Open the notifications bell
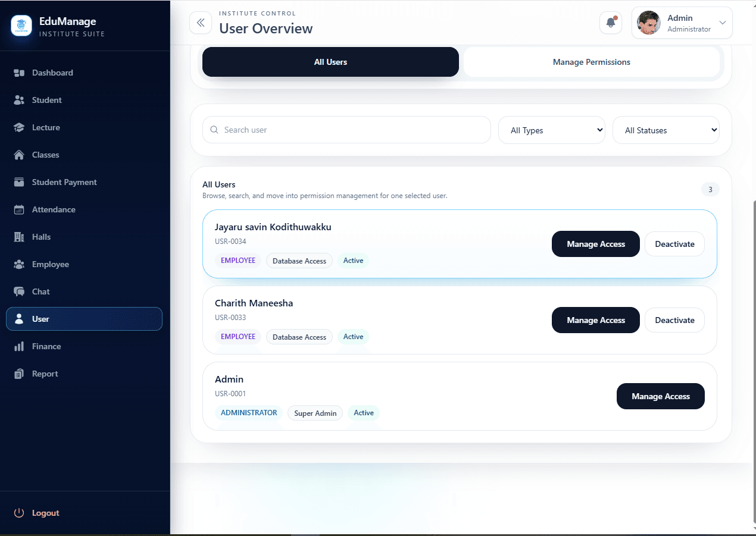The image size is (756, 536). click(610, 22)
